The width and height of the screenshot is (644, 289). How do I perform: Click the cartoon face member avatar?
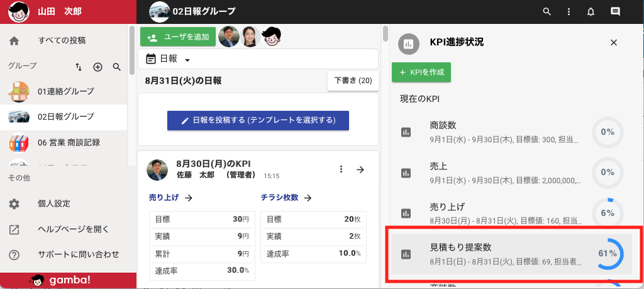click(272, 37)
